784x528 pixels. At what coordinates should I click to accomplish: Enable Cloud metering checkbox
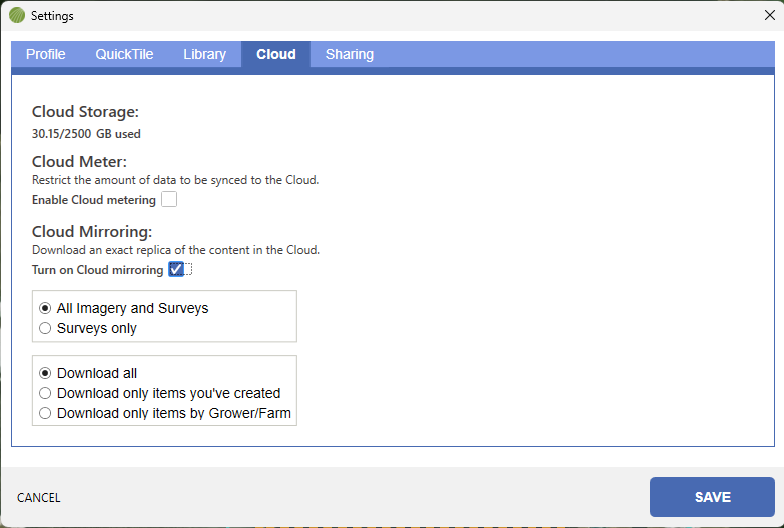pyautogui.click(x=169, y=200)
